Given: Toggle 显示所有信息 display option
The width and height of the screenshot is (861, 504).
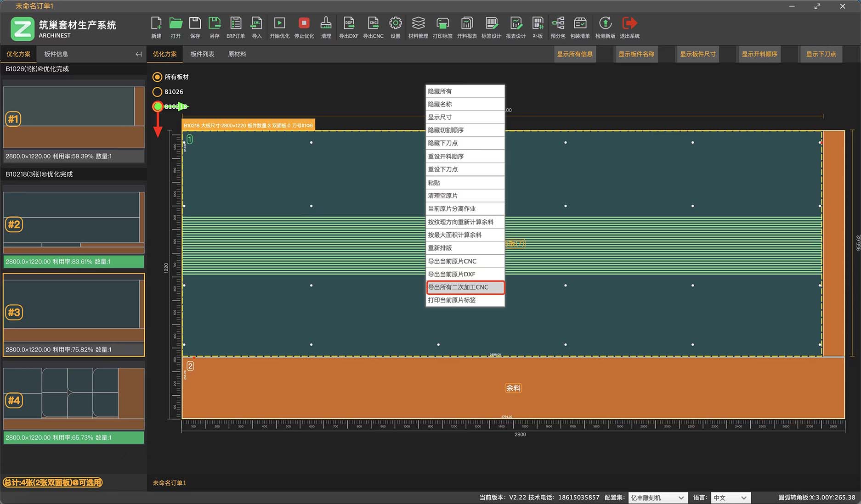Looking at the screenshot, I should 575,54.
